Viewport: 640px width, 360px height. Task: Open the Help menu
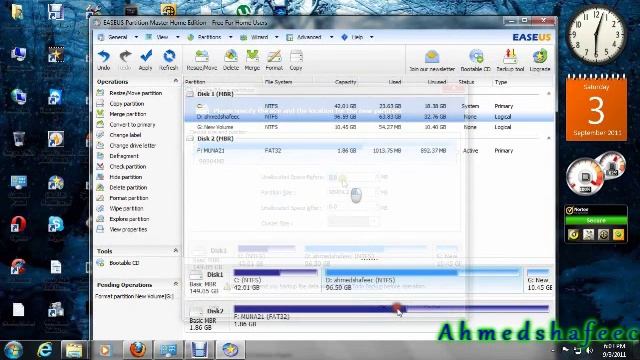pos(357,37)
